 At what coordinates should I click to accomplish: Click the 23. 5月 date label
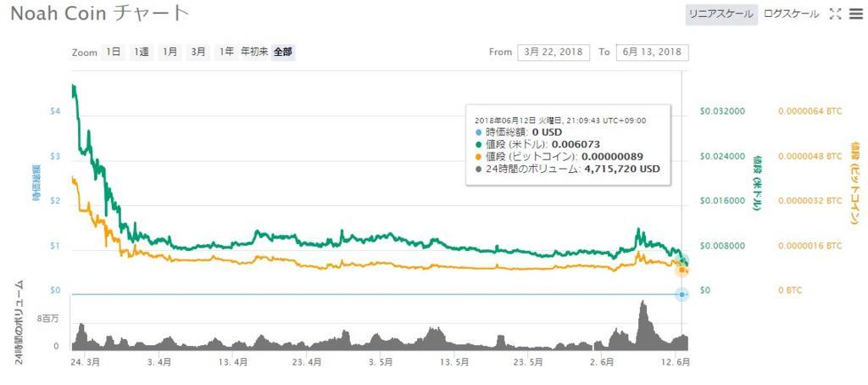point(527,362)
